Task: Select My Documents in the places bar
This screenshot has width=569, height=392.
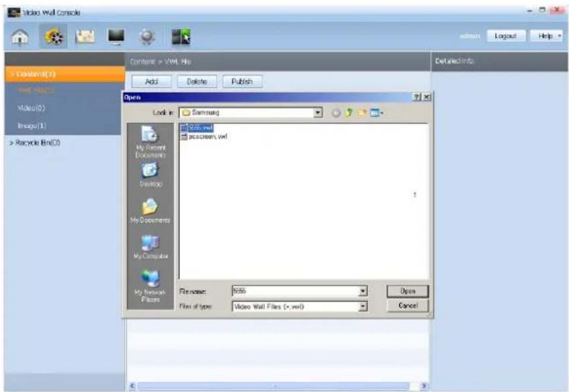Action: [x=150, y=210]
